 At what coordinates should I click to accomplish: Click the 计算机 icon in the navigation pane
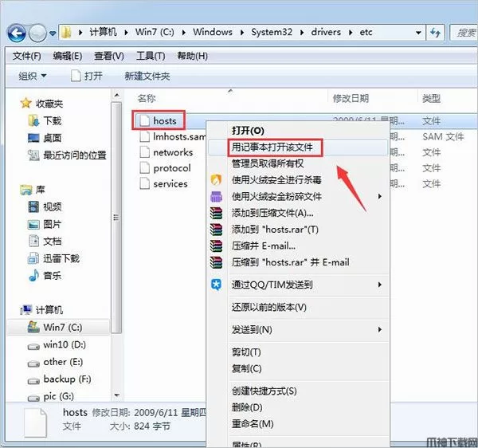[x=26, y=309]
